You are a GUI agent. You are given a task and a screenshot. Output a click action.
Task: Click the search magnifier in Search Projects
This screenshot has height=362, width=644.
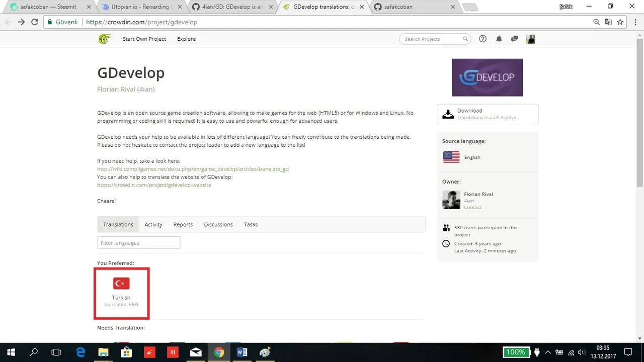[465, 39]
